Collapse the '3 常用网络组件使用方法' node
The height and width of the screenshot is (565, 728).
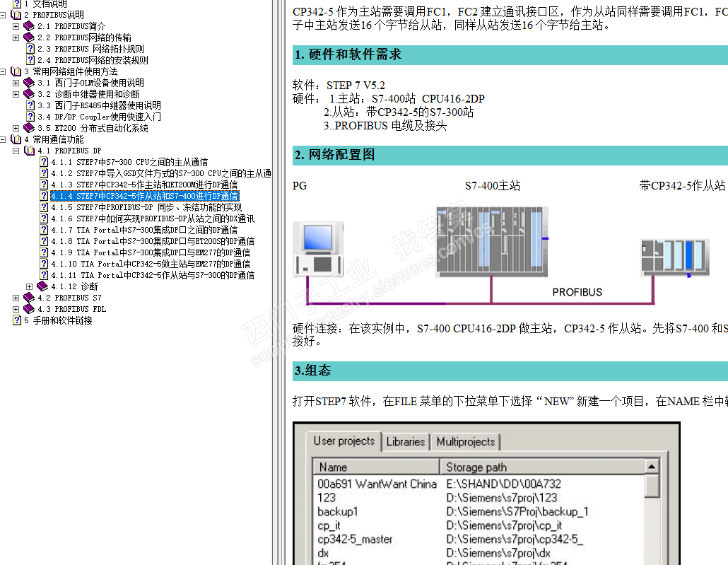pyautogui.click(x=3, y=71)
